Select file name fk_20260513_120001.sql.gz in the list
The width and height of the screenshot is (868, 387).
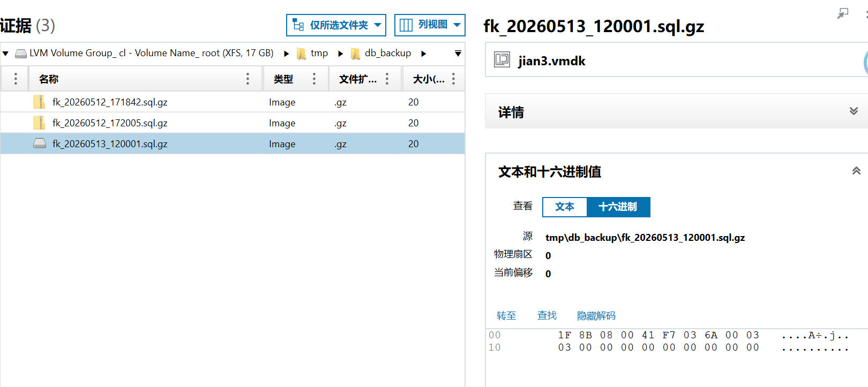pyautogui.click(x=110, y=143)
